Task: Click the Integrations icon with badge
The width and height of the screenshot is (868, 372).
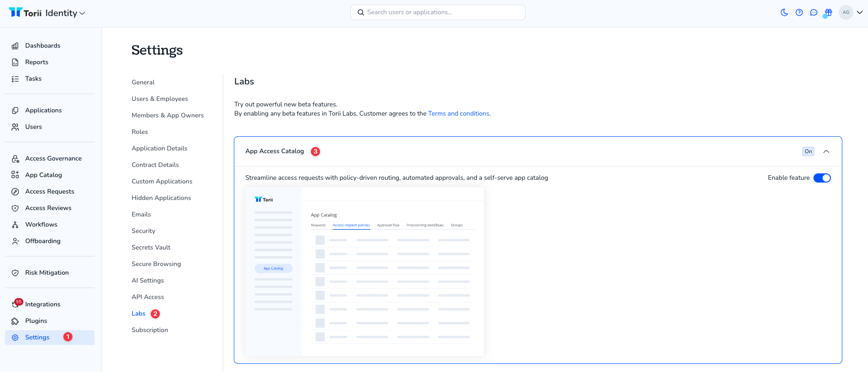Action: [x=16, y=304]
